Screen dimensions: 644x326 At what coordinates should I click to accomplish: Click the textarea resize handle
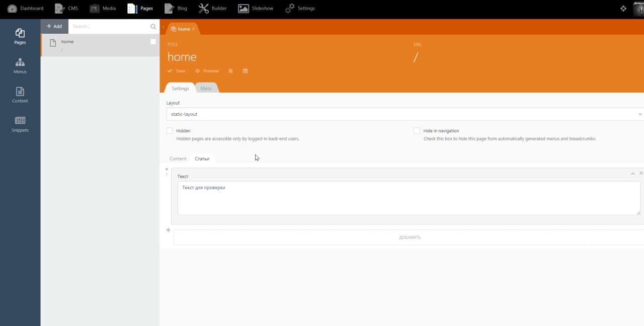[638, 213]
